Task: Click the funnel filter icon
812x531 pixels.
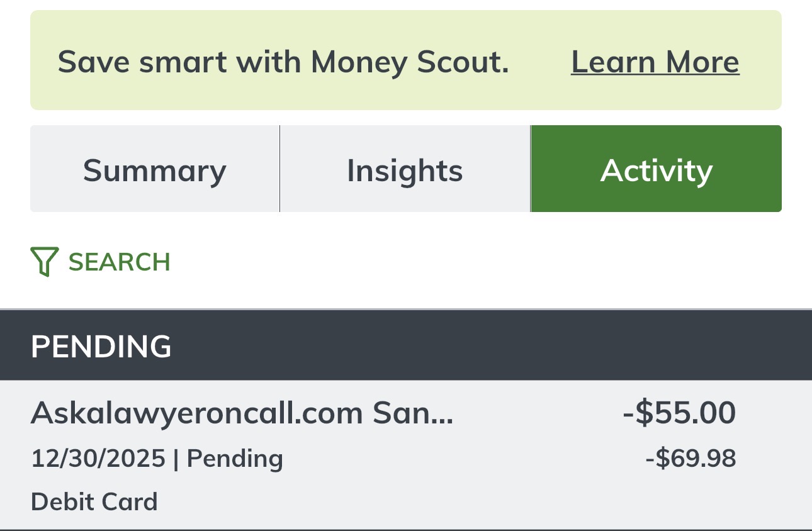Action: (x=44, y=262)
